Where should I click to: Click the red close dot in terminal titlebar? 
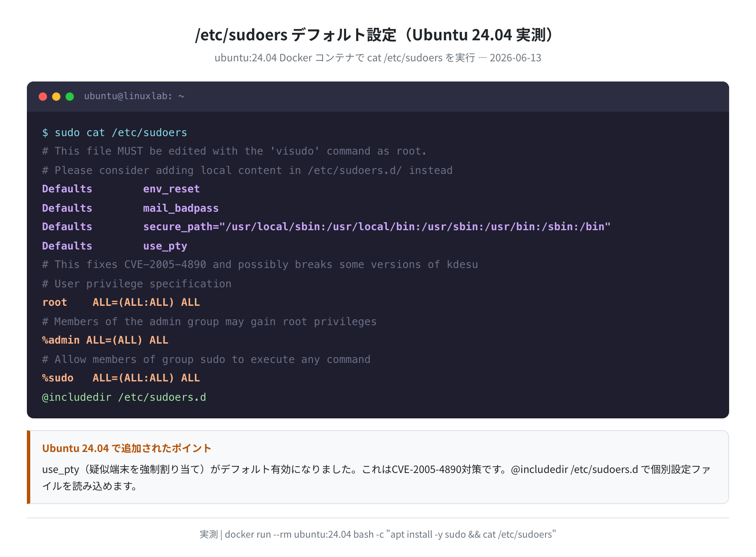(x=43, y=97)
